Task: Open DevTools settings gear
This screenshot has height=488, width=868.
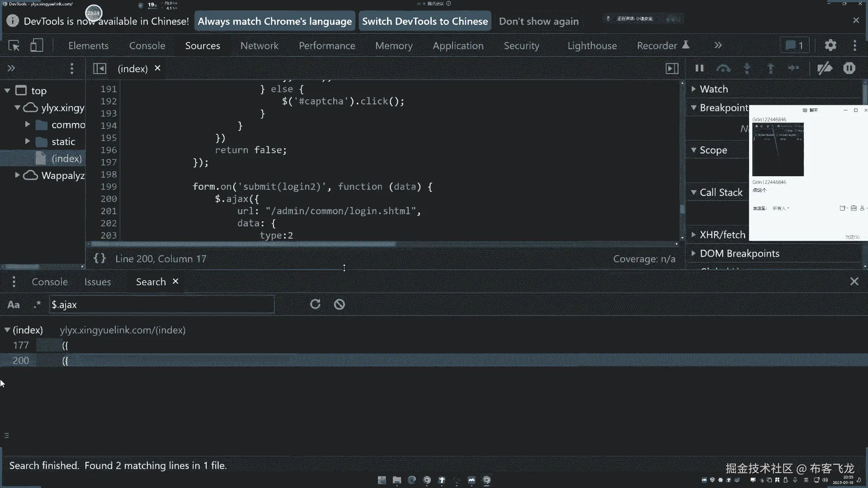Action: (830, 45)
